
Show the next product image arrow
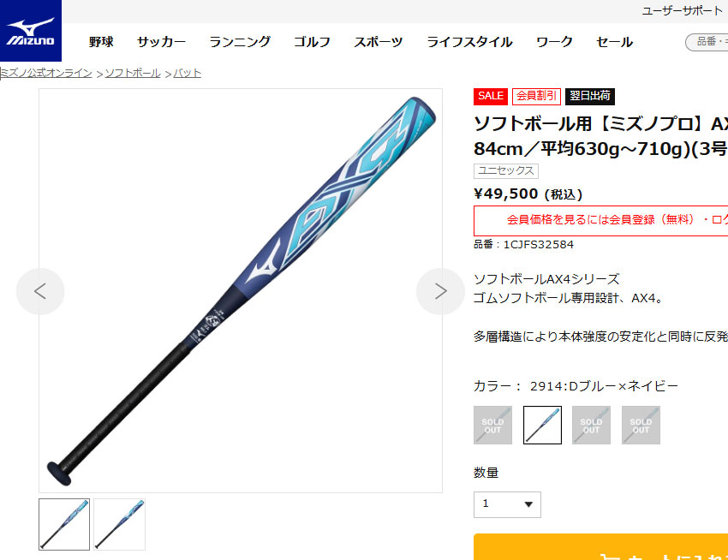click(440, 291)
